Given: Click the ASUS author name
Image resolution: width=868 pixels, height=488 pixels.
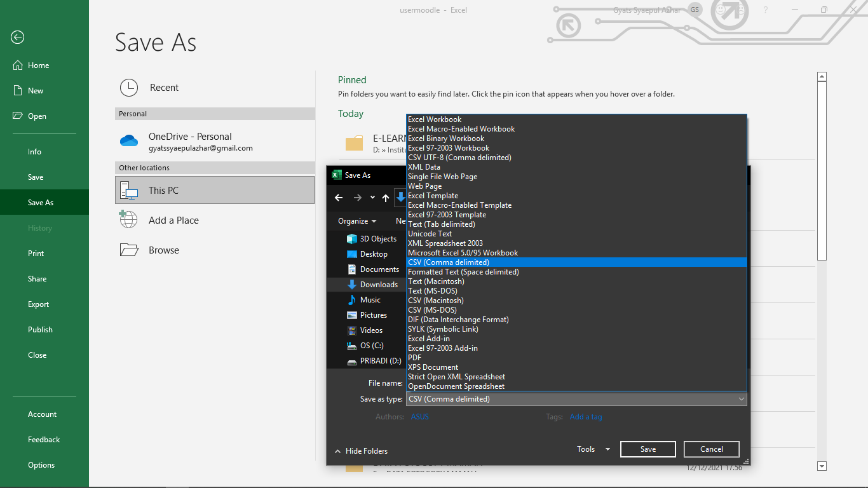Looking at the screenshot, I should (x=420, y=417).
